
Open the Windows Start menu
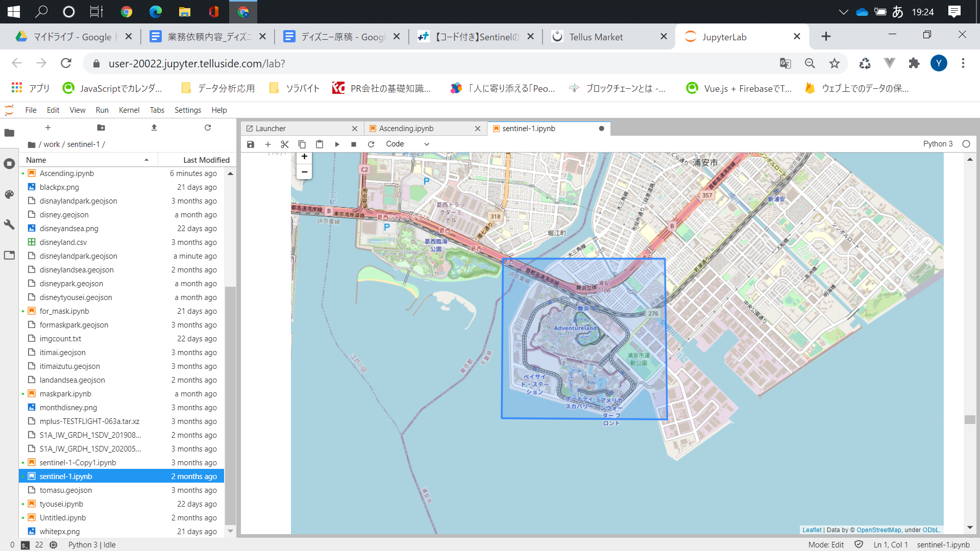tap(14, 12)
